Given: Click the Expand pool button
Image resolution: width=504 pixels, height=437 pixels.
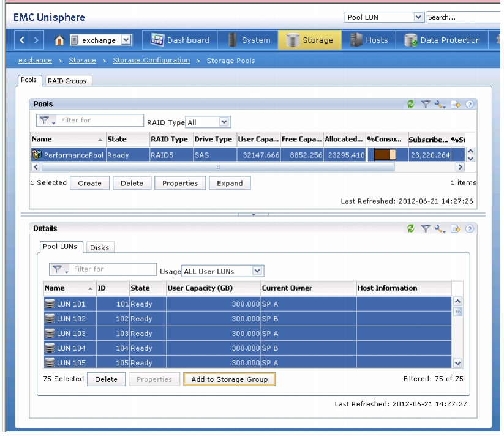Looking at the screenshot, I should pos(230,183).
